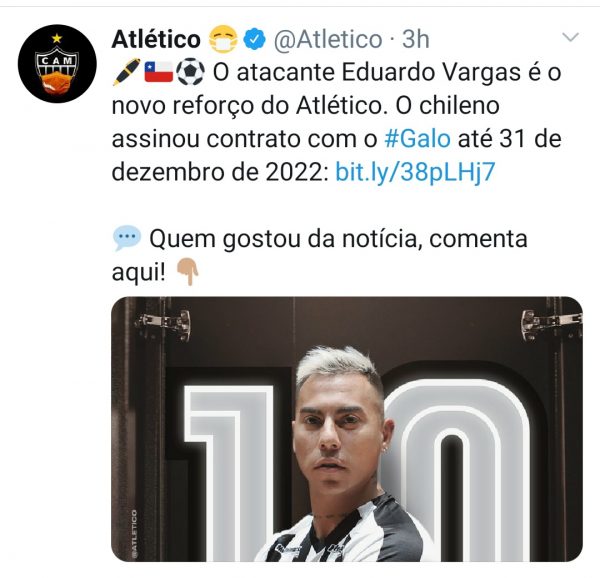Open the #Galo hashtag
Image resolution: width=600 pixels, height=578 pixels.
pos(417,138)
